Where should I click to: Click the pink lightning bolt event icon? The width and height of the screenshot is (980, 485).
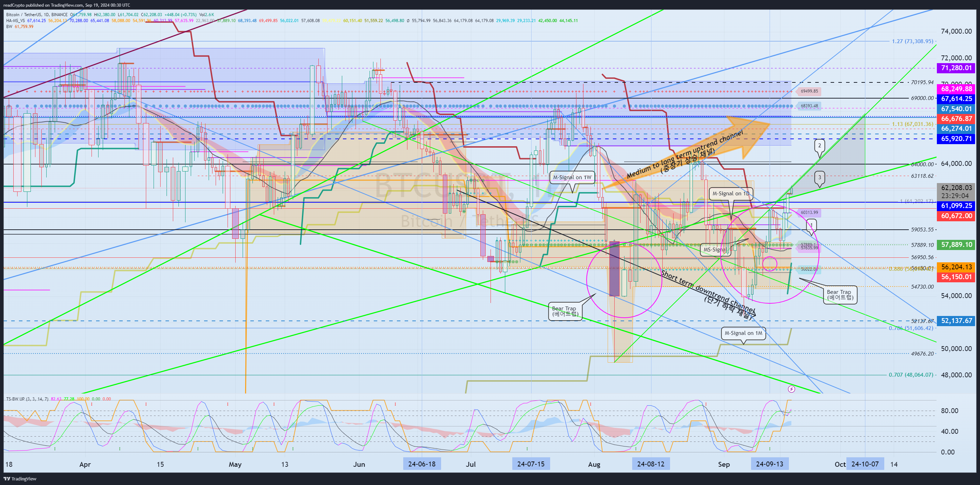coord(791,389)
